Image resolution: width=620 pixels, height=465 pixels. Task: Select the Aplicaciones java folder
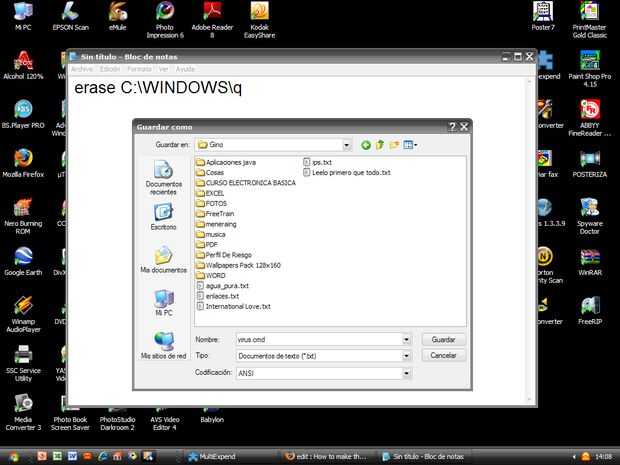(226, 163)
